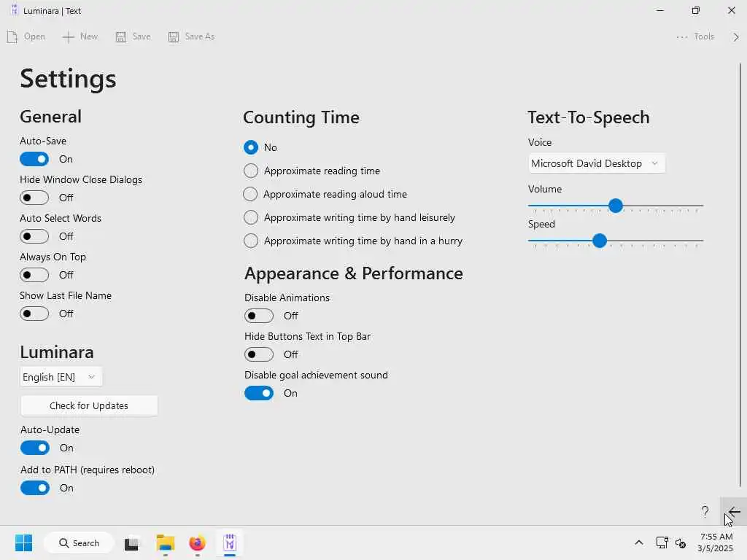Viewport: 747px width, 560px height.
Task: Click the network display tray icon
Action: [662, 542]
